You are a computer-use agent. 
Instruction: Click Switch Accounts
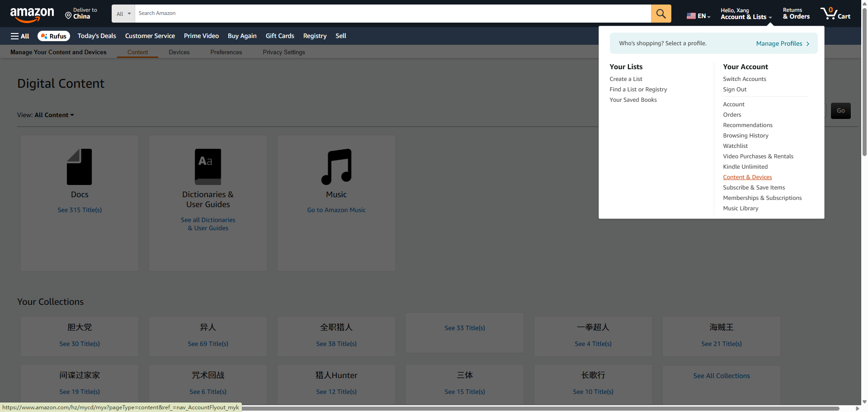[x=745, y=79]
